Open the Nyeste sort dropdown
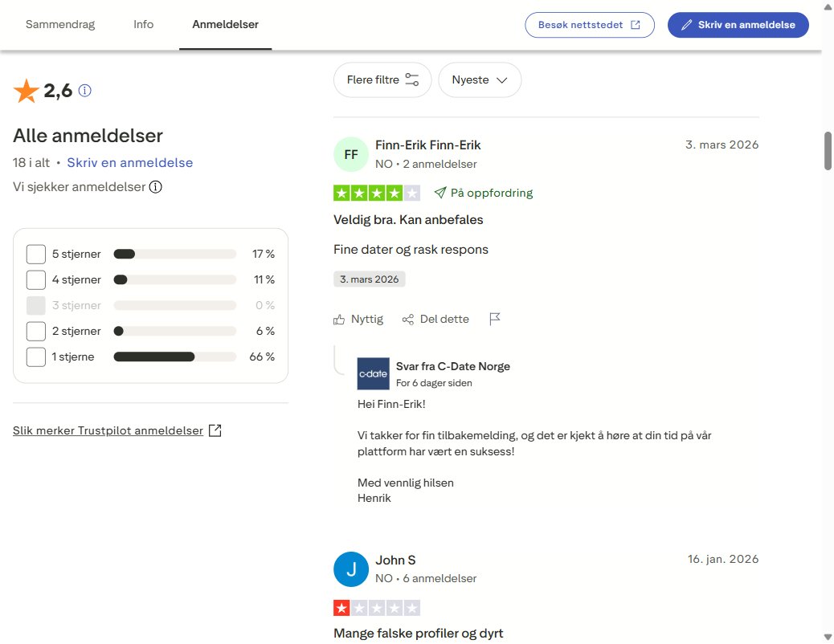 (x=480, y=79)
